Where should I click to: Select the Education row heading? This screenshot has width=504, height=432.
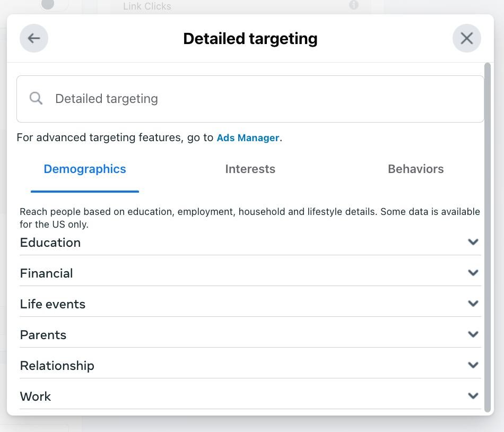click(x=50, y=243)
